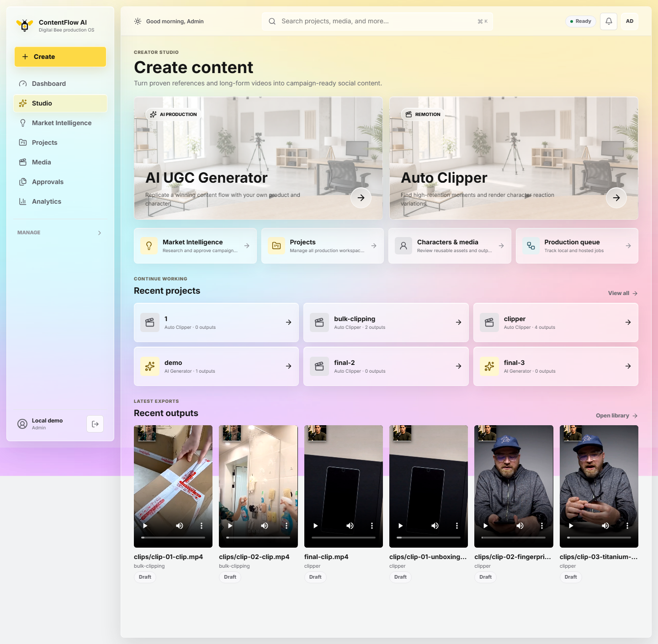Open the project named 1
Viewport: 658px width, 644px height.
(x=216, y=322)
